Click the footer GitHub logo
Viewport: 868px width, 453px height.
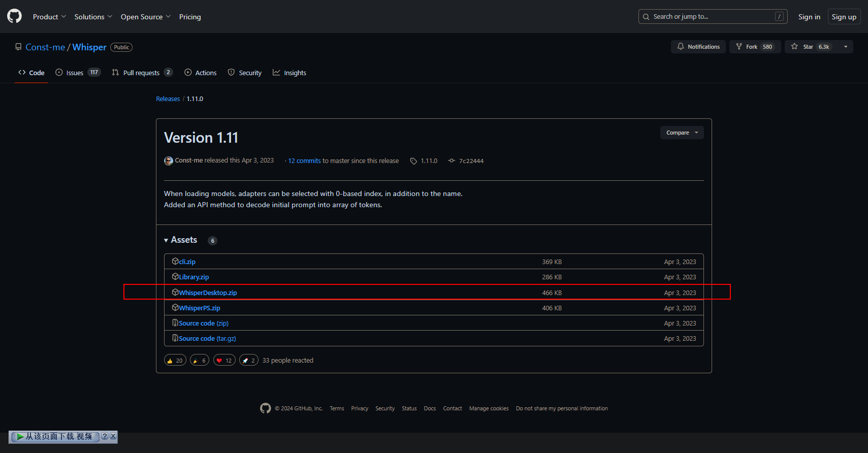point(266,408)
